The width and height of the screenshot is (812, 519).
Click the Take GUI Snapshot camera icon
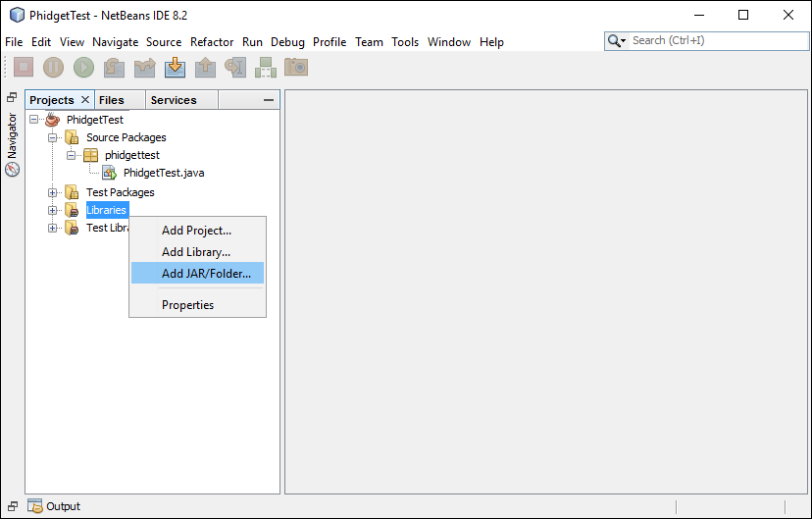tap(296, 68)
